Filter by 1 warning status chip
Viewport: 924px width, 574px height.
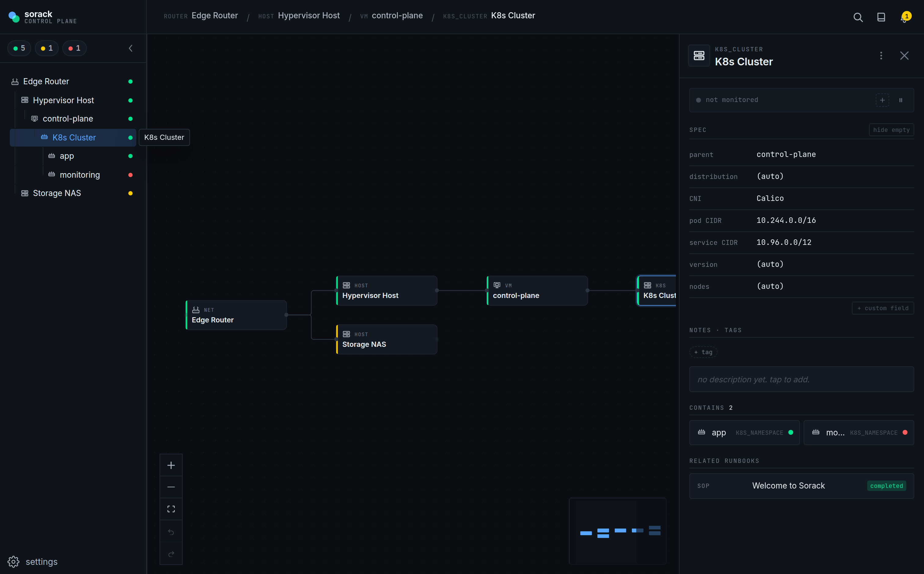point(47,48)
